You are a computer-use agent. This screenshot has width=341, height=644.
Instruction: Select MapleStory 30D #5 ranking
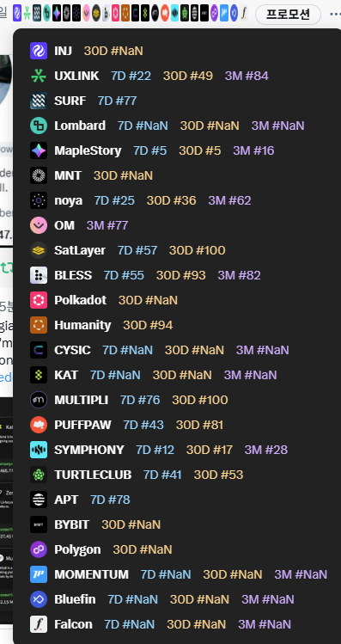tap(200, 150)
